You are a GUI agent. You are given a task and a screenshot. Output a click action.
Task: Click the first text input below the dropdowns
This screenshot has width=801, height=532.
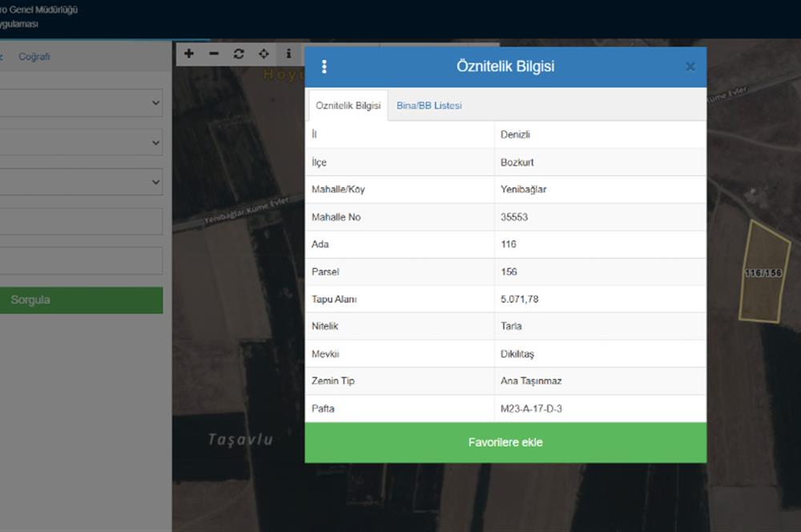coord(80,221)
